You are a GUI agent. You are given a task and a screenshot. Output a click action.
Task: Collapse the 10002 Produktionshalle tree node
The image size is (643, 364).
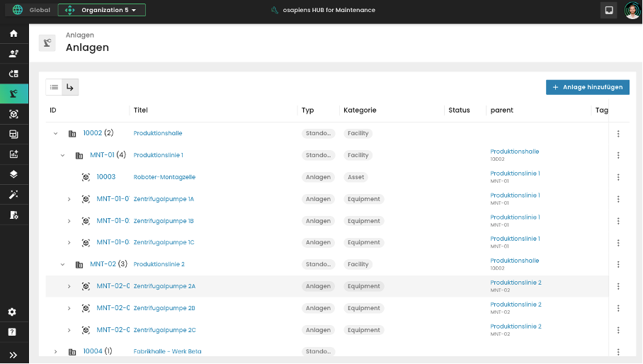[56, 133]
